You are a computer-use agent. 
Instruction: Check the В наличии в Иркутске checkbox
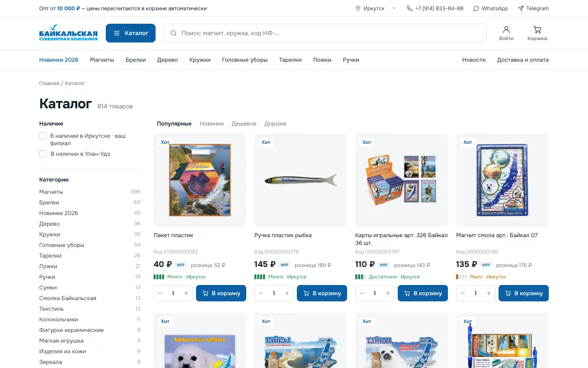(x=42, y=136)
